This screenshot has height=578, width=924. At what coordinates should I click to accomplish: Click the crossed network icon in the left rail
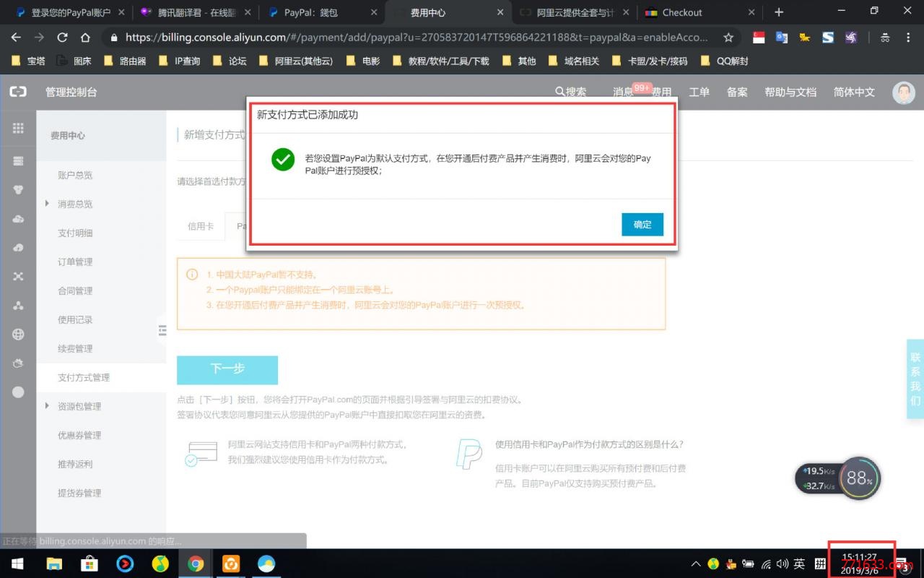(18, 277)
